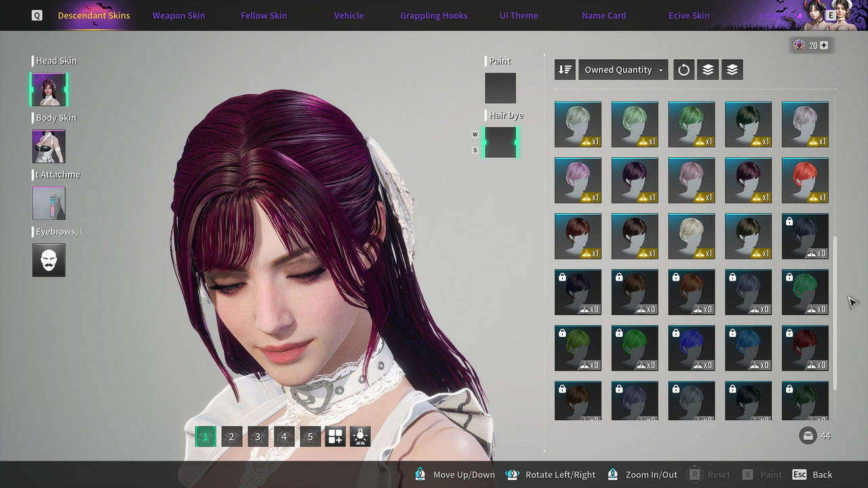This screenshot has width=868, height=488.
Task: Select the orange-red hair dye swatch
Action: click(805, 180)
